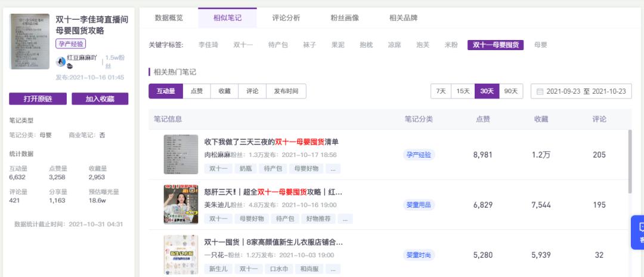The image size is (644, 277).
Task: Click the 打开原链 button
Action: coord(38,99)
